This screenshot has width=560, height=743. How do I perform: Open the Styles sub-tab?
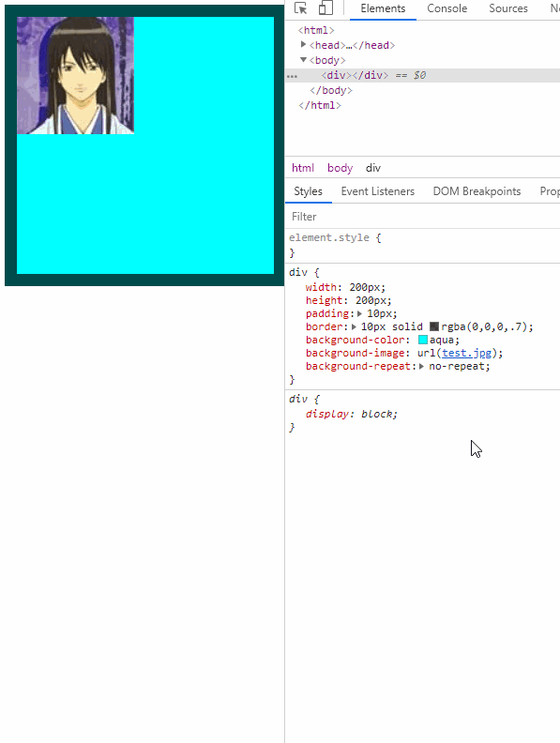point(308,191)
